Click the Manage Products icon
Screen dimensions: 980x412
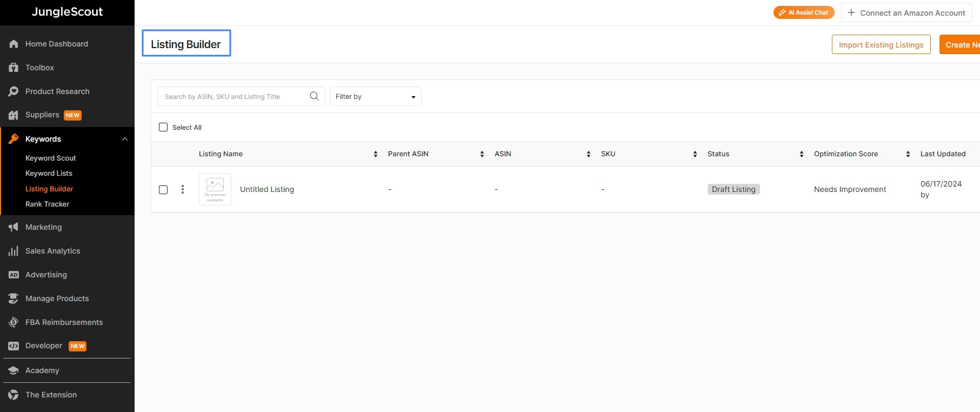tap(14, 298)
